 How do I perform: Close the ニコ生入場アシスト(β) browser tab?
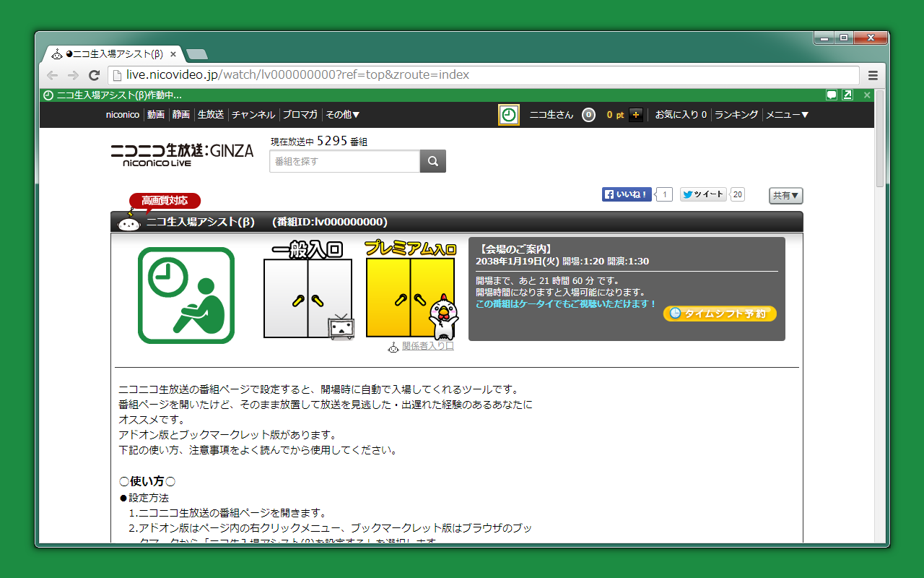[x=173, y=53]
